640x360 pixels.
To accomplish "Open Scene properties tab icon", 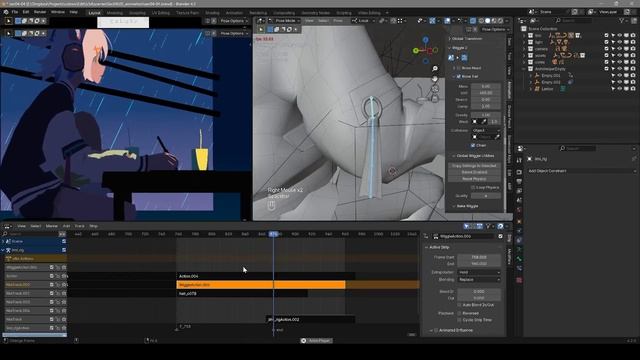I will click(x=519, y=200).
